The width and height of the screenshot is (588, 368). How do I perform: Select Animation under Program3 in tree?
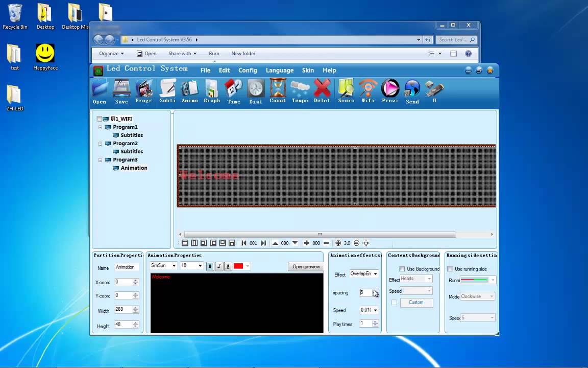click(x=134, y=168)
